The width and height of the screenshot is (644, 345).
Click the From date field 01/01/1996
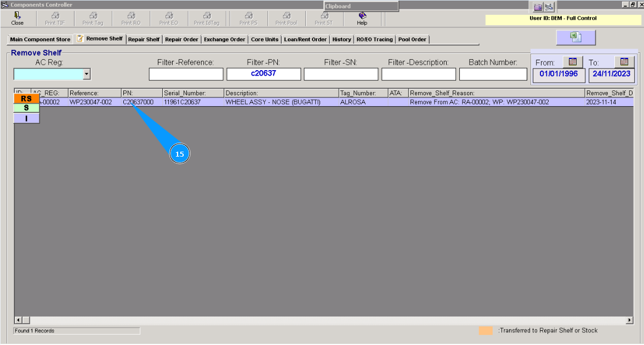point(558,76)
